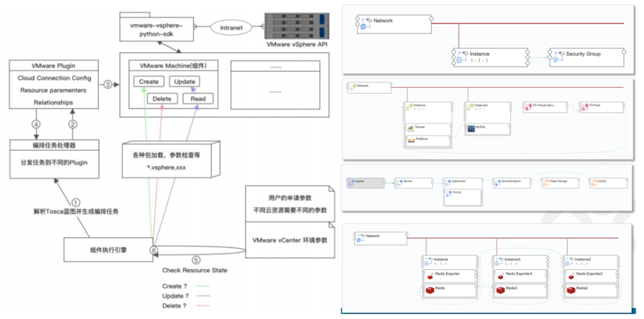Click the Tomcat icon inside Deployment
This screenshot has height=319, width=644.
coord(449,194)
